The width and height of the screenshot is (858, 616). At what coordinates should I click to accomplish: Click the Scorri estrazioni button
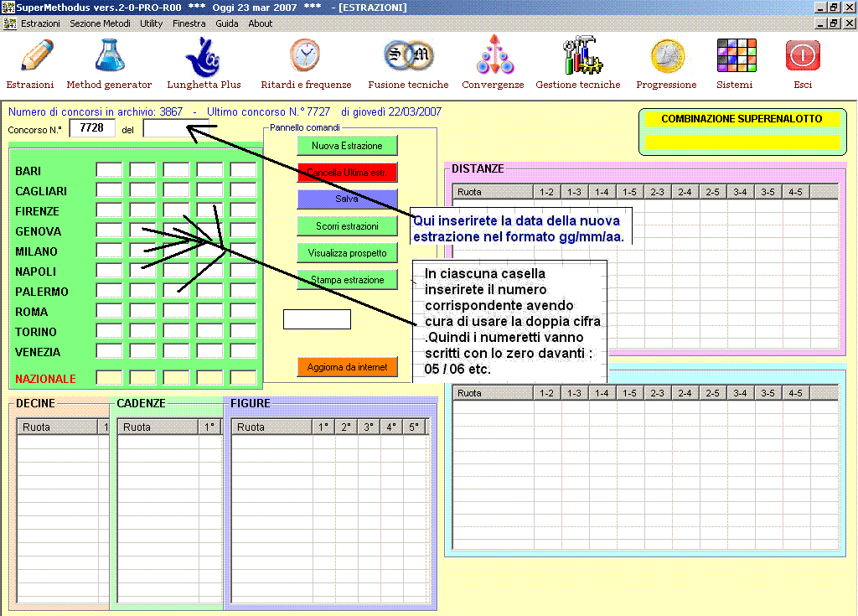click(347, 226)
